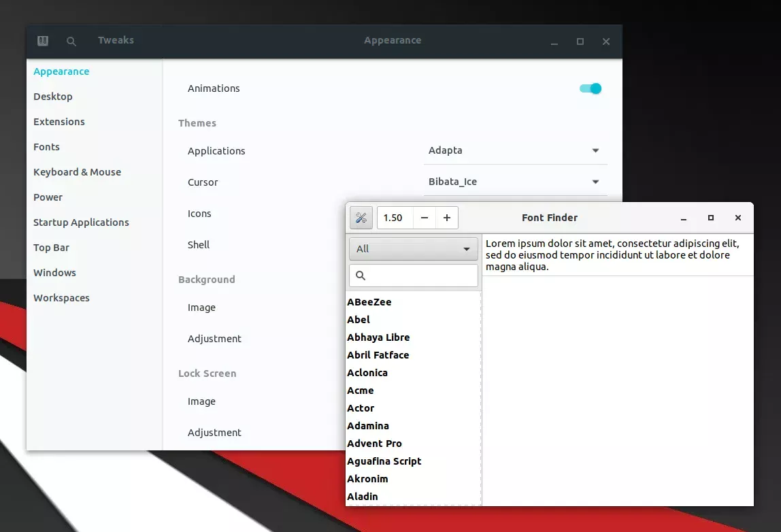This screenshot has height=532, width=781.
Task: Click the Background Adjustment row label
Action: tap(214, 339)
